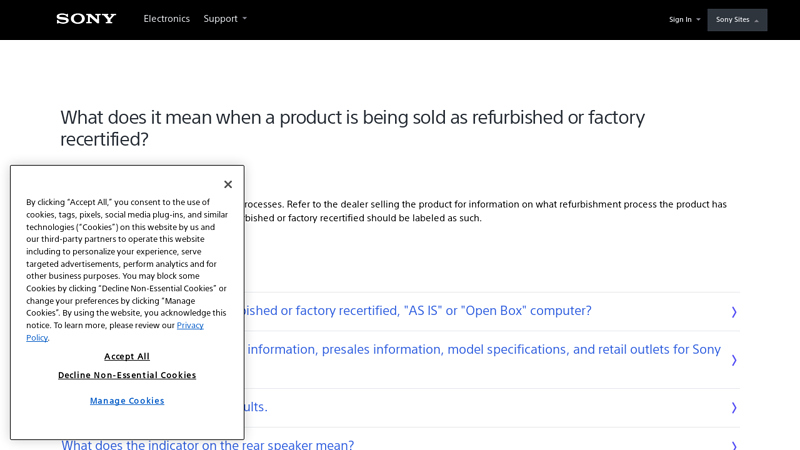This screenshot has width=800, height=450.
Task: Open the Sign In dropdown
Action: pos(684,19)
